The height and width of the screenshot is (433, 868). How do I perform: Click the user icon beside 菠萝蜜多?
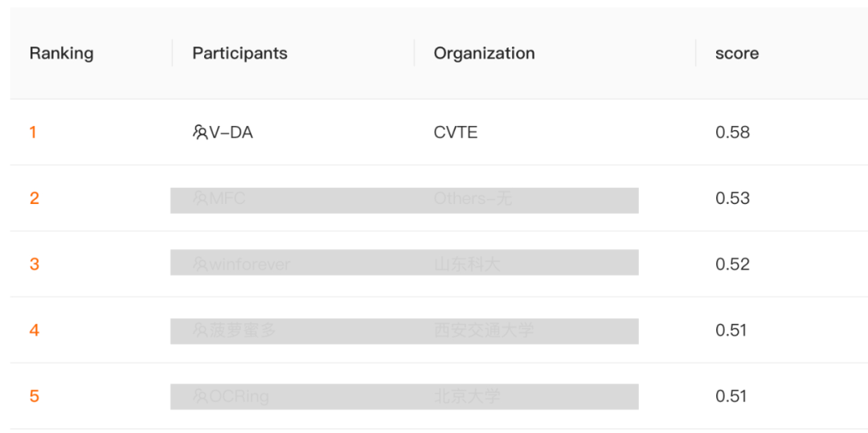(200, 330)
